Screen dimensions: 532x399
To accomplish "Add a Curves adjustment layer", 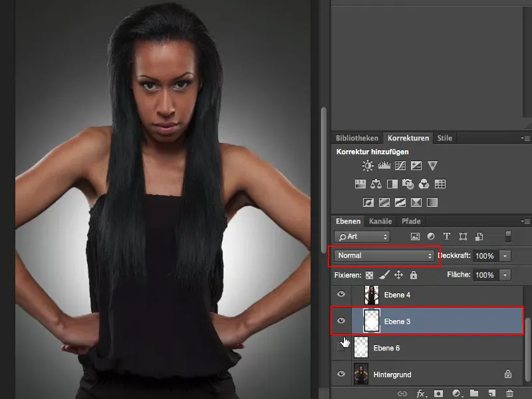I will click(x=400, y=166).
